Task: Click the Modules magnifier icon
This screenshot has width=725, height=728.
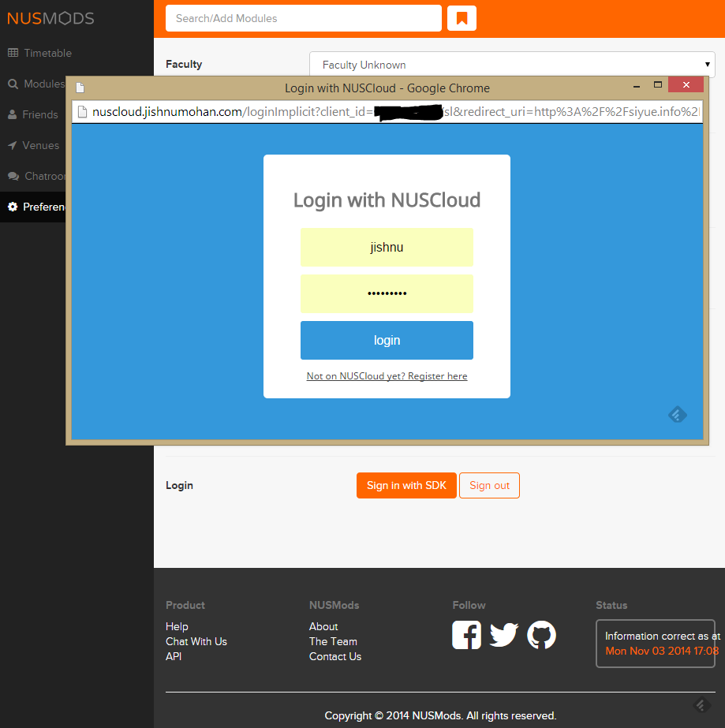Action: (13, 84)
